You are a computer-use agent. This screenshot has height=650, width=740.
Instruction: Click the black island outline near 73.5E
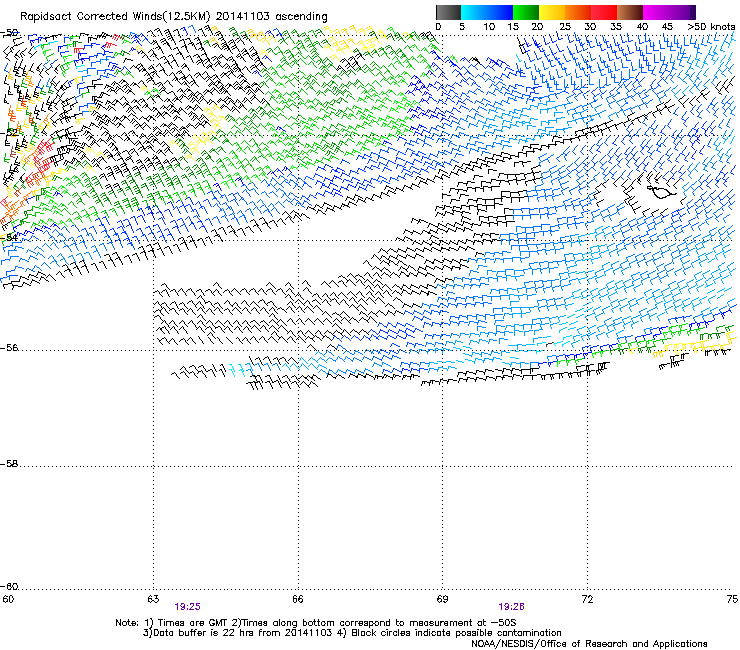pos(661,191)
